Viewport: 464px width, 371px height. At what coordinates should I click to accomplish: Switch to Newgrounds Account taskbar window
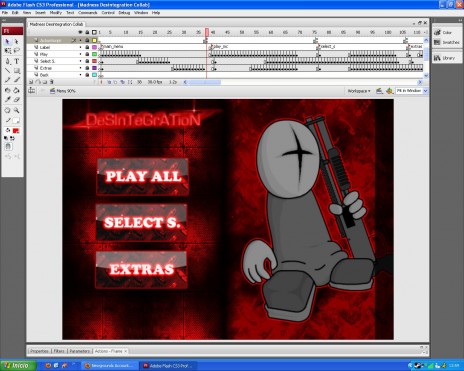coord(110,366)
